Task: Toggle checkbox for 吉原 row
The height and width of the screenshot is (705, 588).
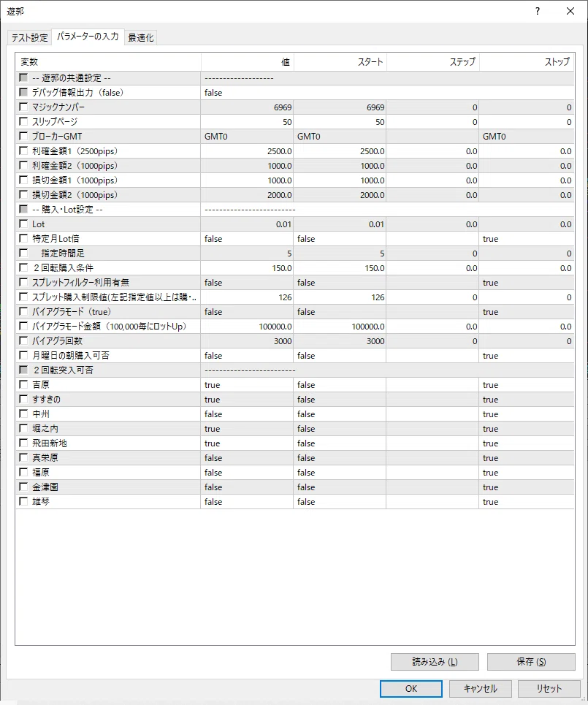Action: tap(24, 384)
